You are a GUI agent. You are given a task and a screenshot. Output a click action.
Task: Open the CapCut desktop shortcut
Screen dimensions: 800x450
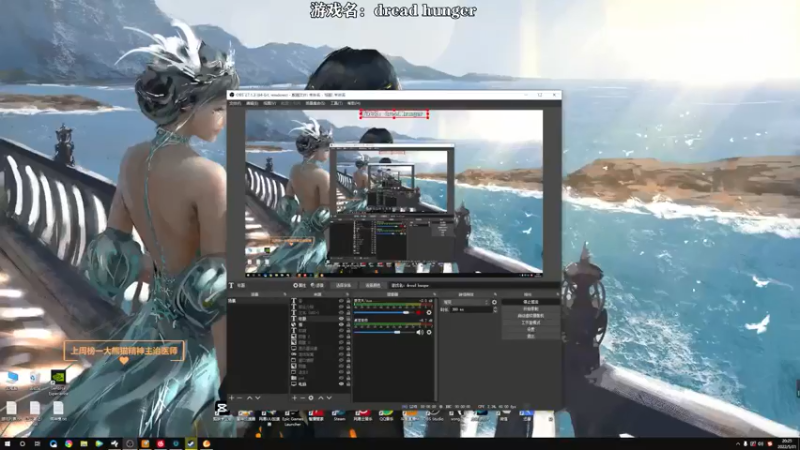221,411
